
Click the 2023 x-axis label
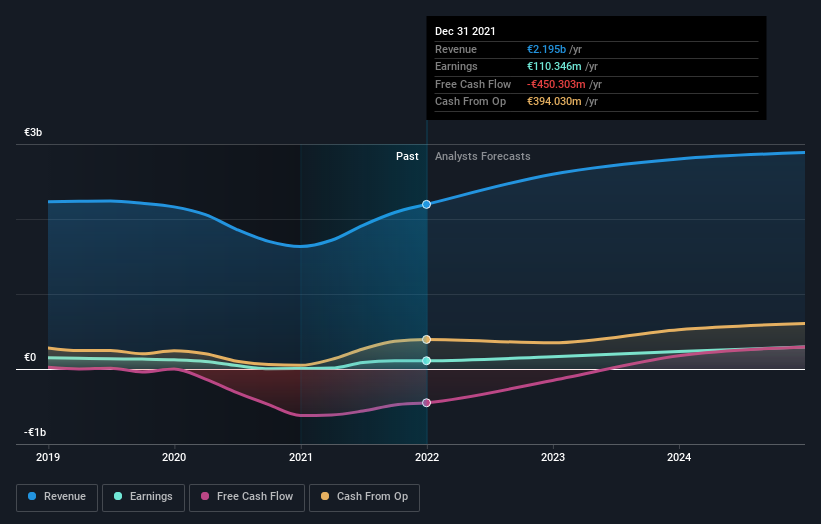click(x=553, y=458)
